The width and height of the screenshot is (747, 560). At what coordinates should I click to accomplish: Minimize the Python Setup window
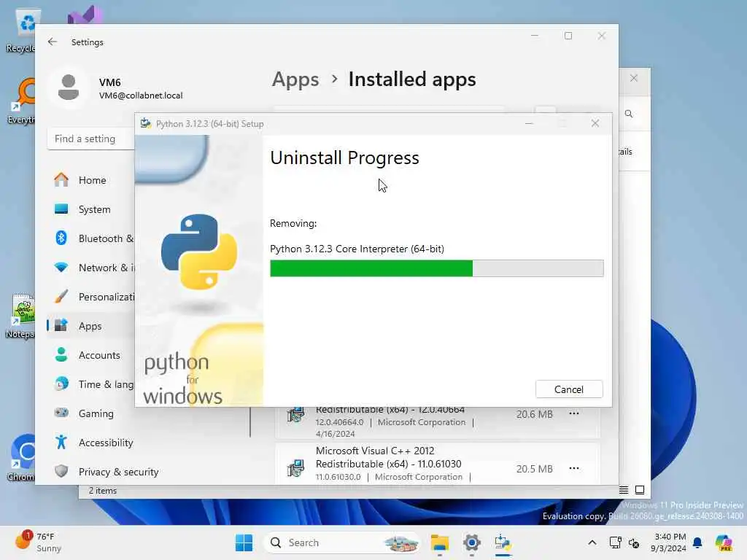click(x=529, y=123)
